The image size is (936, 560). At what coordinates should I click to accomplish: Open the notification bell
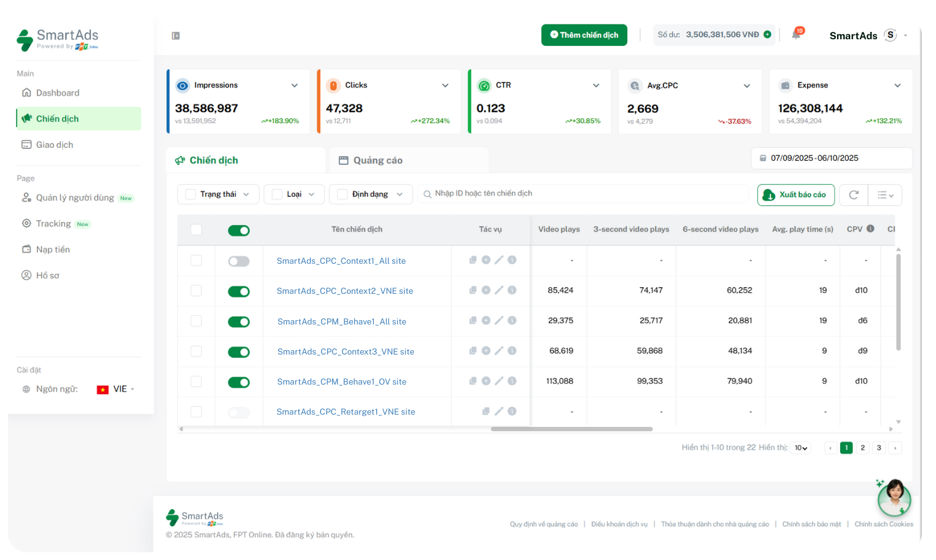(x=795, y=35)
